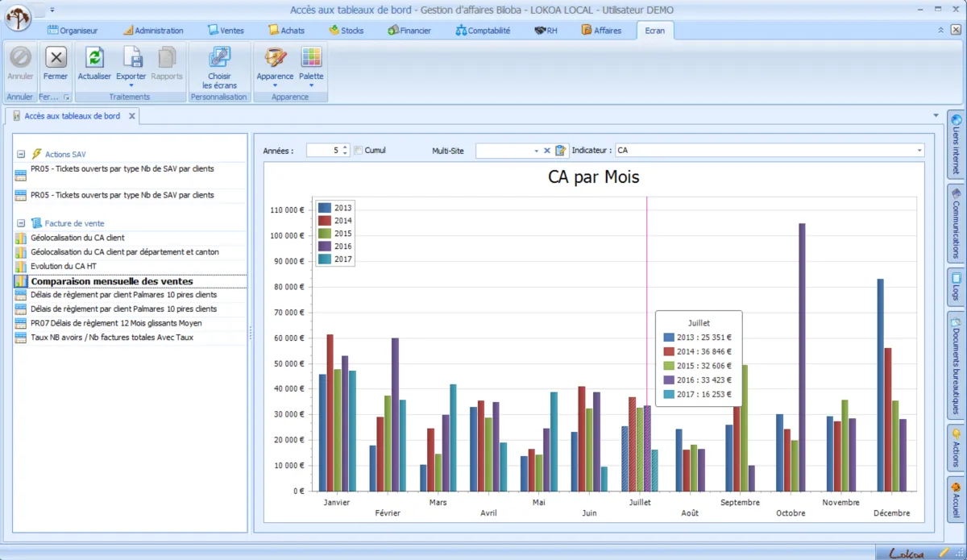Image resolution: width=967 pixels, height=560 pixels.
Task: Click the pencil icon in the status bar
Action: coord(944,553)
